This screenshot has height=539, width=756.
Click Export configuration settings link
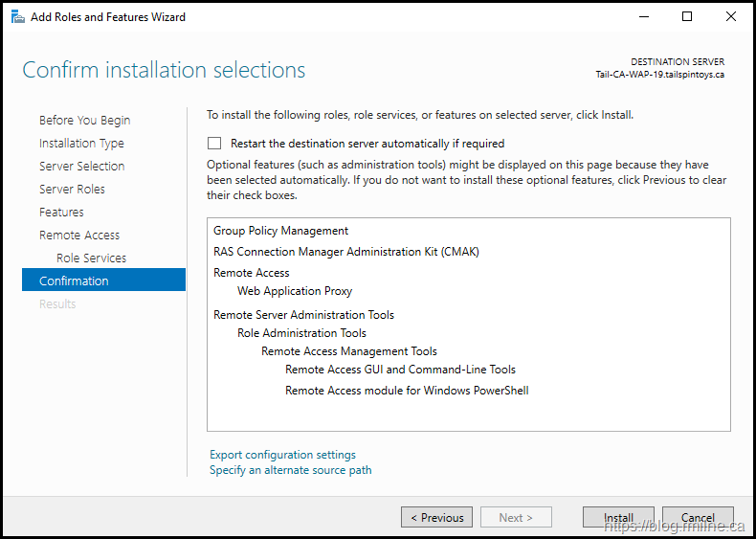click(282, 455)
